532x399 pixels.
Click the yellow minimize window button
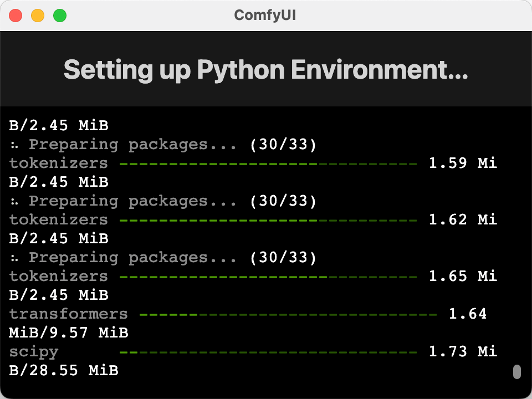tap(38, 16)
